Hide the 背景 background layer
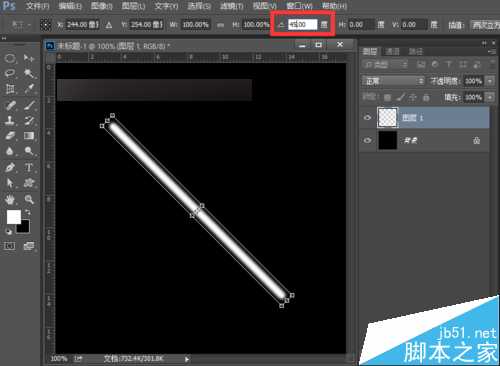Viewport: 500px width, 366px height. [x=367, y=140]
